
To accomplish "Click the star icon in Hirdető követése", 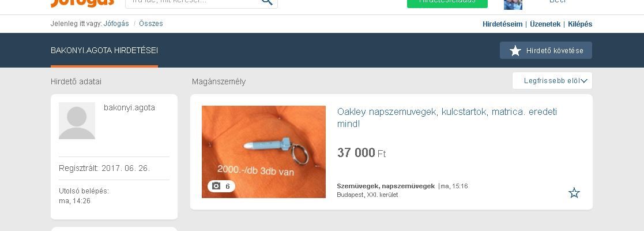I will [x=515, y=51].
